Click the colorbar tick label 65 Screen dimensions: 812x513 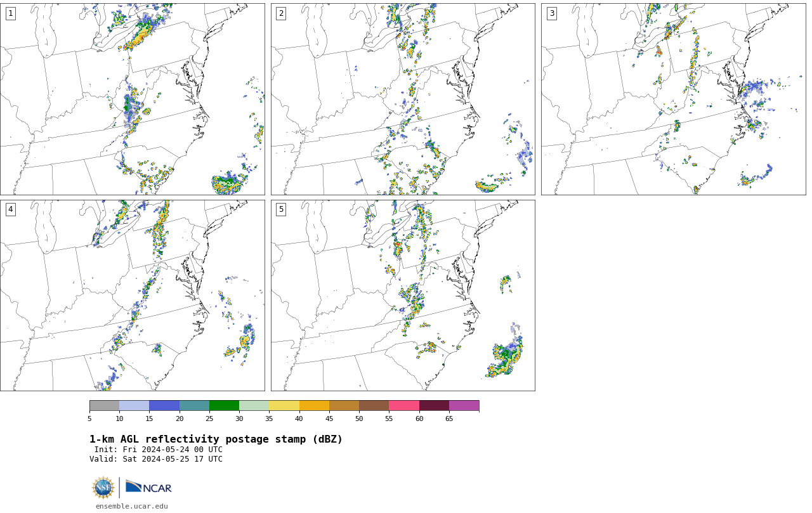449,419
